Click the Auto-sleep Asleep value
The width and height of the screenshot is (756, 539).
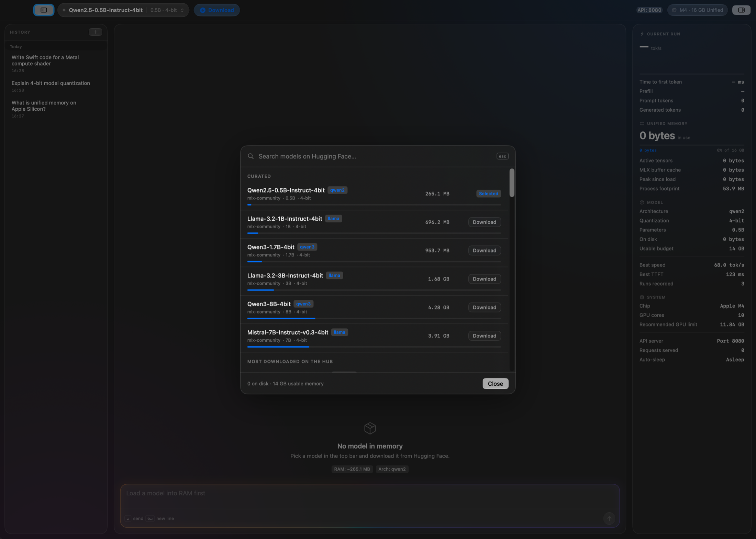pyautogui.click(x=735, y=360)
